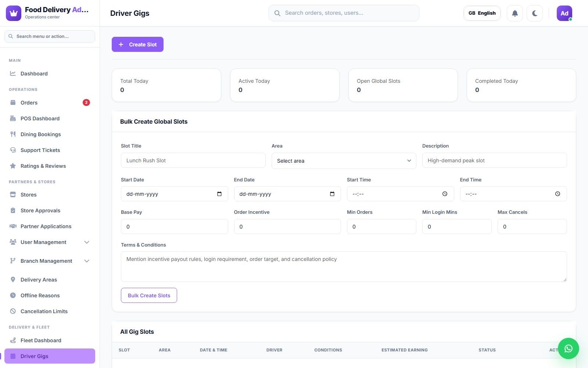This screenshot has height=368, width=588.
Task: Open the Stores page
Action: click(x=50, y=195)
